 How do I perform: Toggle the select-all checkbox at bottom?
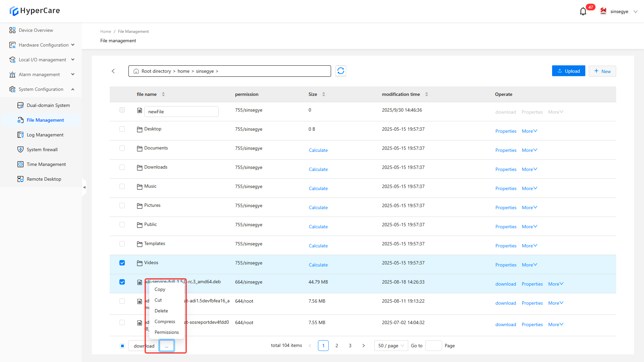point(122,346)
